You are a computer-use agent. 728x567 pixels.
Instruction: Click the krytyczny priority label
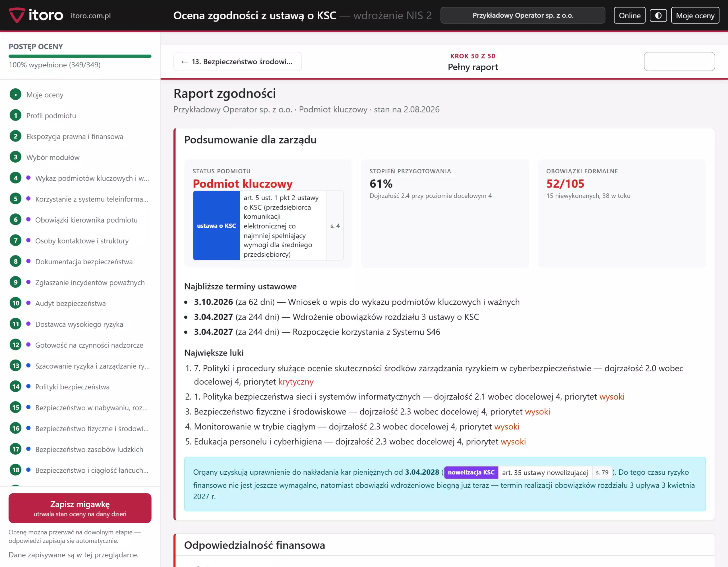click(296, 381)
